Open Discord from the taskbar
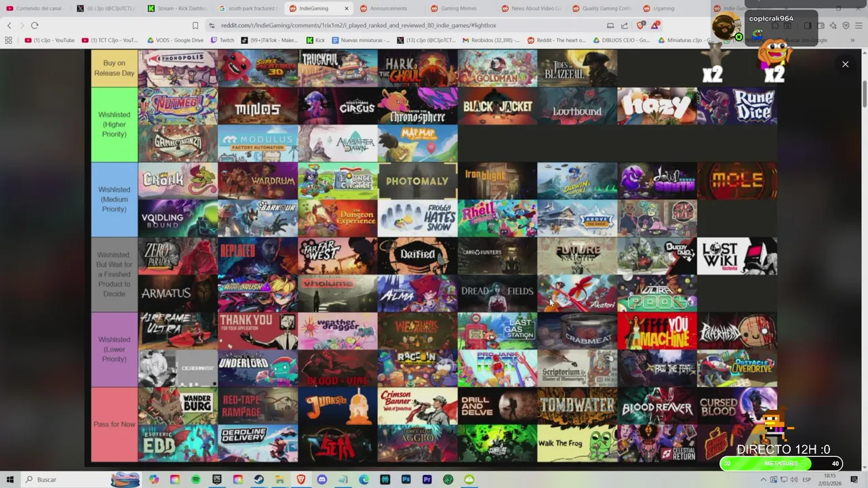 322,479
